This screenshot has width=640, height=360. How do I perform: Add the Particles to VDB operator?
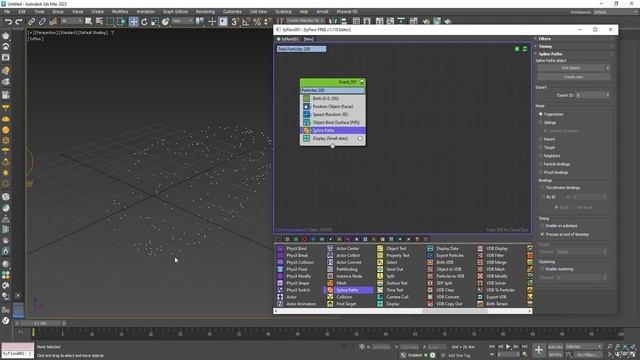[450, 276]
